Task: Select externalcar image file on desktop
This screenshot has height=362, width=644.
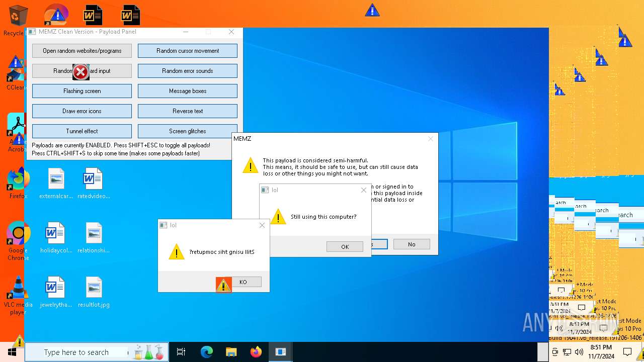Action: [x=56, y=183]
